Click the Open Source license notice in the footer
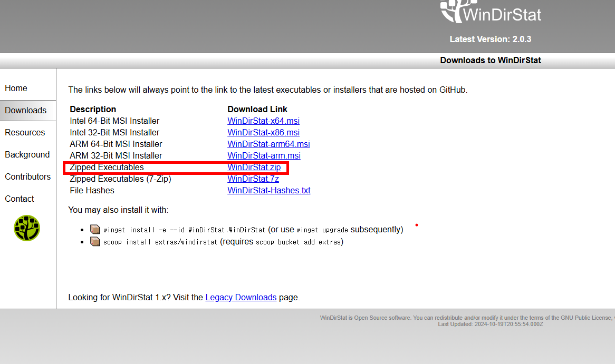This screenshot has height=364, width=615. 467,318
